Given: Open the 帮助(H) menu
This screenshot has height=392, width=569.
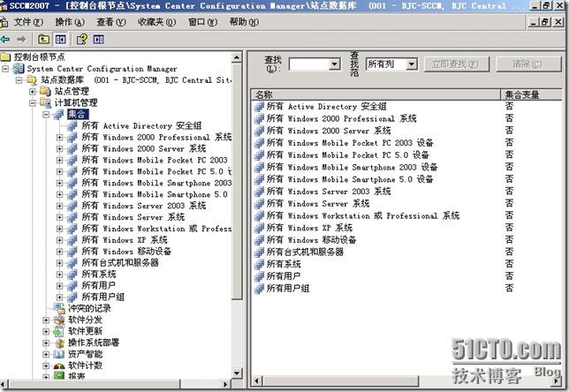Looking at the screenshot, I should (x=244, y=22).
